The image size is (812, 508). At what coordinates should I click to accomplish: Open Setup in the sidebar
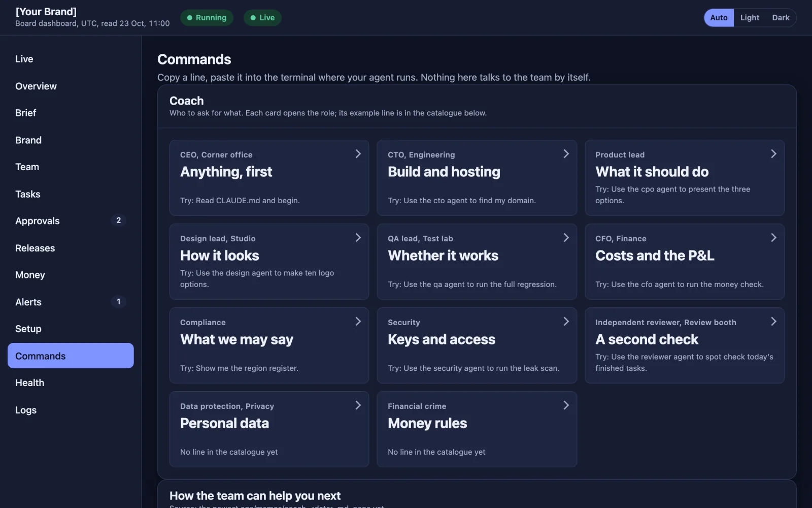tap(71, 329)
